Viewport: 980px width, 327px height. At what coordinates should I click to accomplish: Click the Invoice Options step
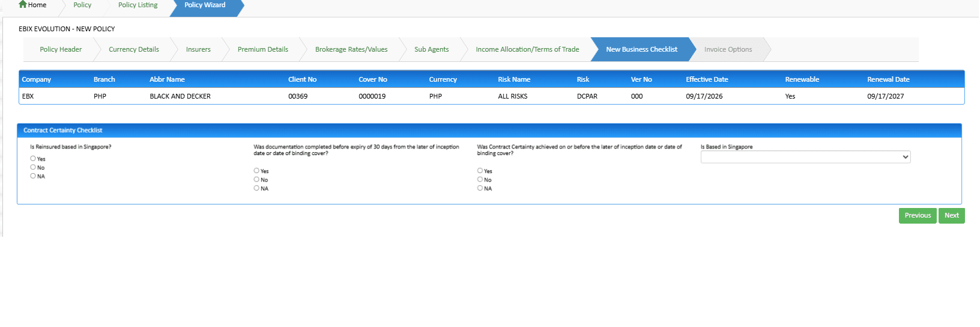(728, 49)
